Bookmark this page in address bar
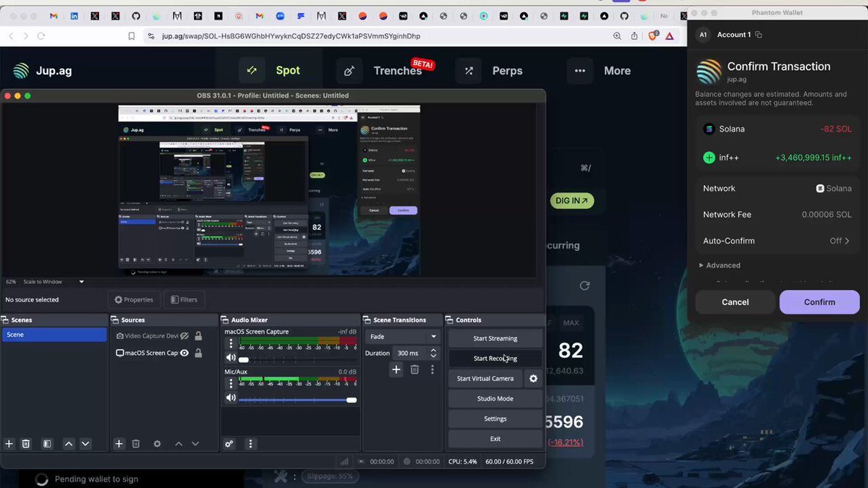The width and height of the screenshot is (868, 488). pos(132,35)
